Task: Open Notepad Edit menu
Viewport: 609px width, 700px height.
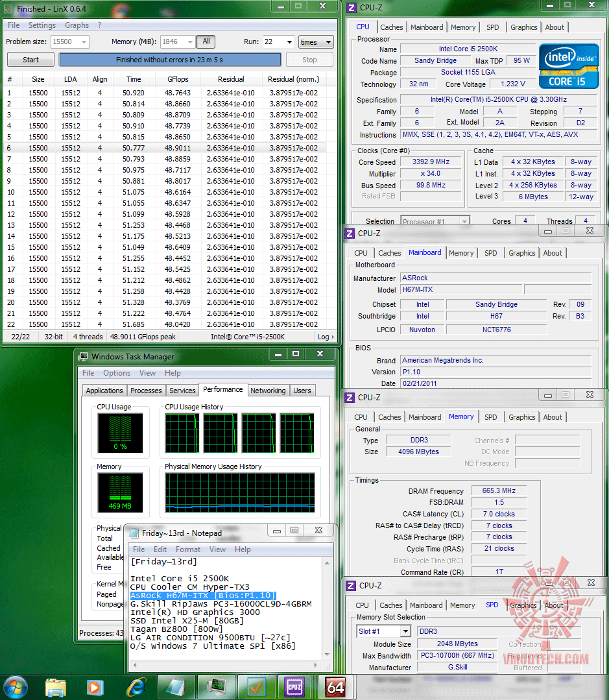Action: coord(160,549)
